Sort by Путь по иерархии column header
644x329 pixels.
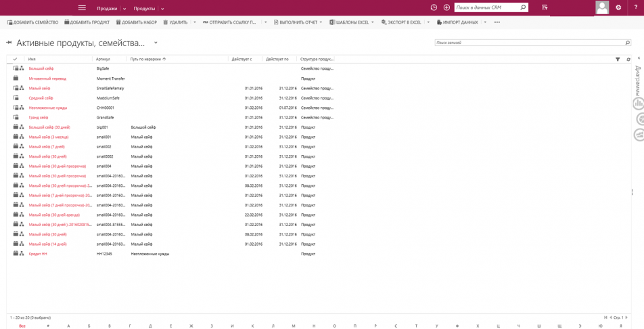(146, 60)
